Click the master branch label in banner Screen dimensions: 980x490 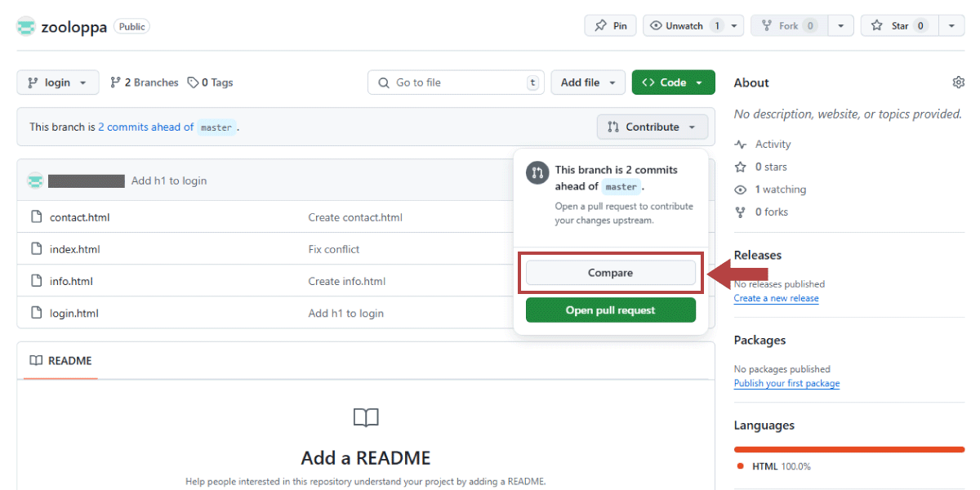tap(216, 127)
